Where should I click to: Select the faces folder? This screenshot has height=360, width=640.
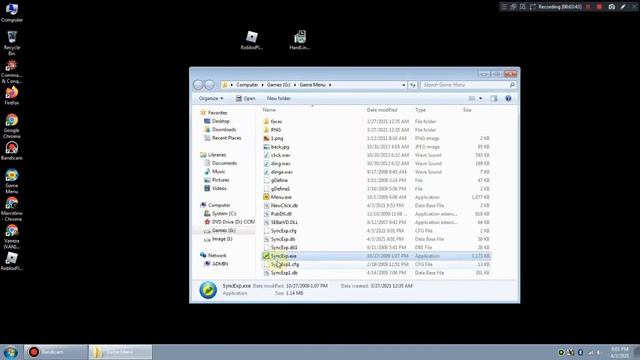(x=276, y=122)
